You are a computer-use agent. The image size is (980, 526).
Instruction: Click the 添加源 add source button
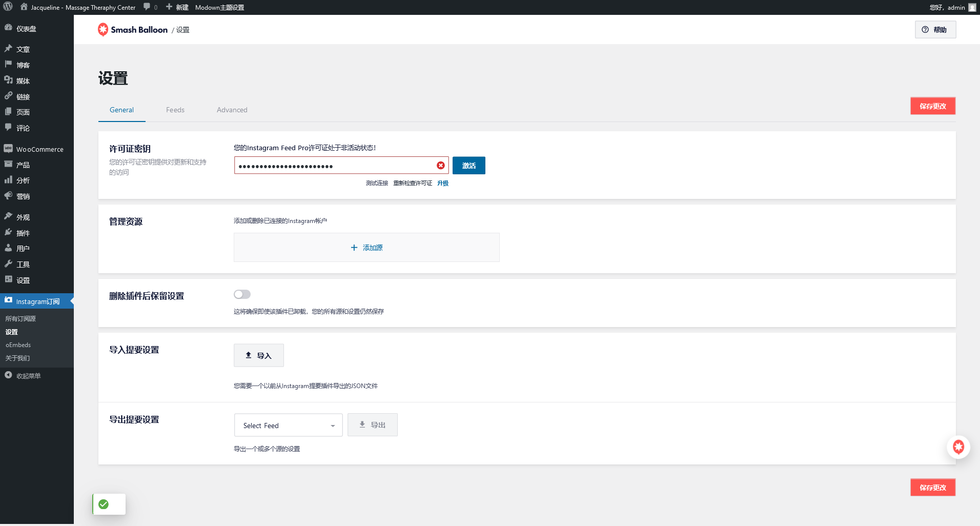point(366,248)
